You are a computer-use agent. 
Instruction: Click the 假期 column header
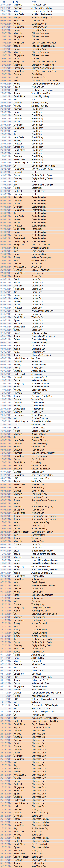click(x=34, y=2)
